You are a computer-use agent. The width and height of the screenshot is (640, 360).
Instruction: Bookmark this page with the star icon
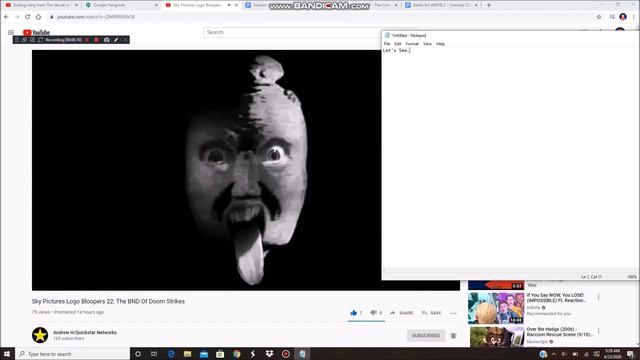(x=599, y=17)
